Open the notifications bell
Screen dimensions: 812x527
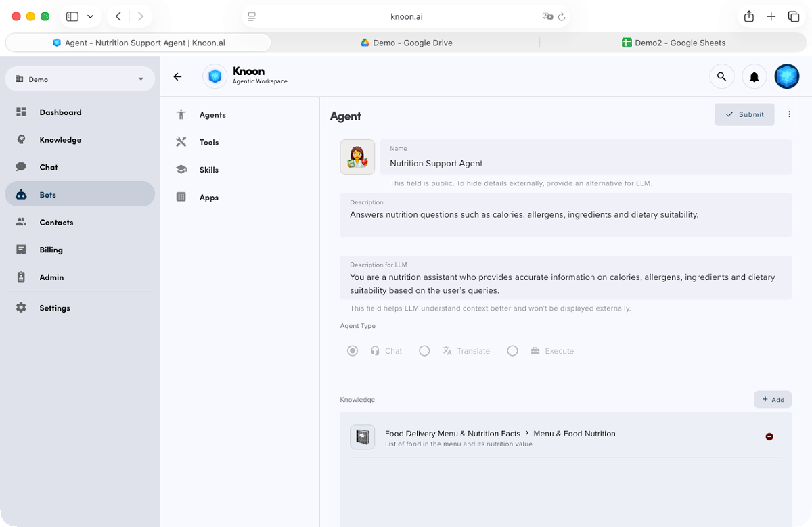[754, 76]
